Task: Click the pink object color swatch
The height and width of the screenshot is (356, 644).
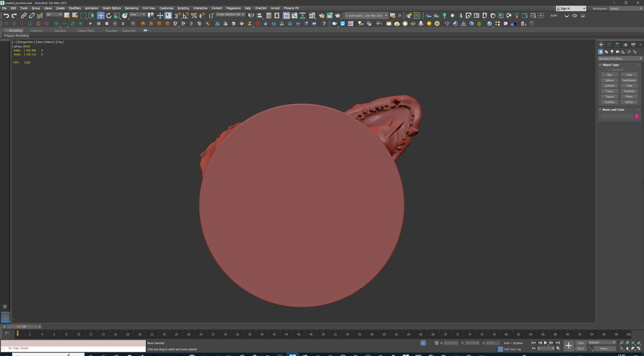Action: pyautogui.click(x=636, y=116)
